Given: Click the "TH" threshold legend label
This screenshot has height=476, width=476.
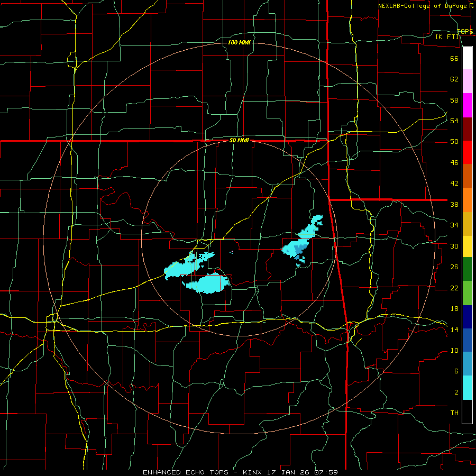Looking at the screenshot, I should click(454, 413).
